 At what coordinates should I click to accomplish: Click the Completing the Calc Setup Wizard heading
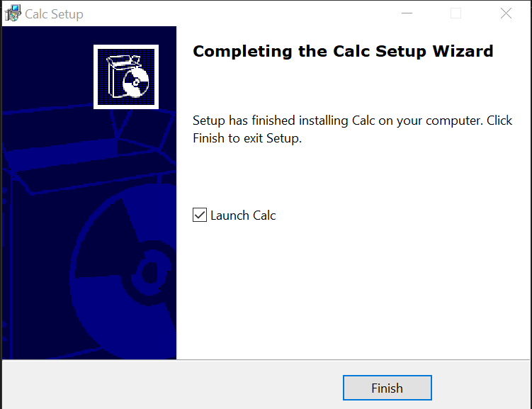[x=343, y=52]
